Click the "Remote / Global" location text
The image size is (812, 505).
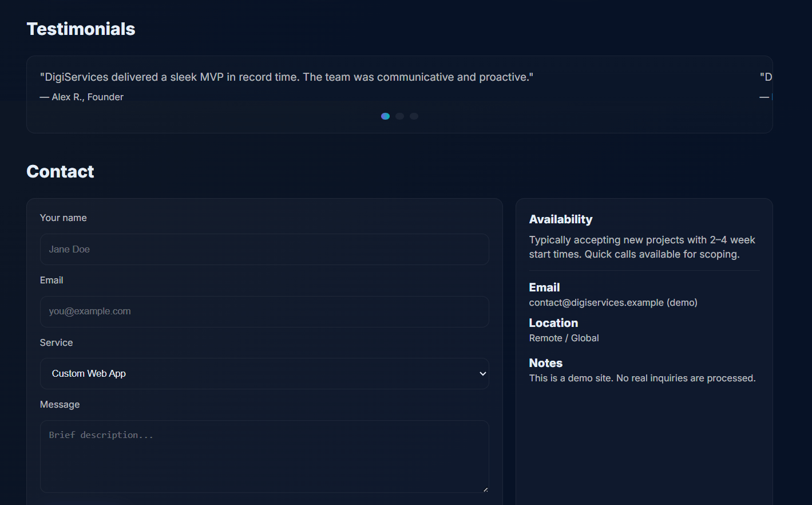coord(564,338)
